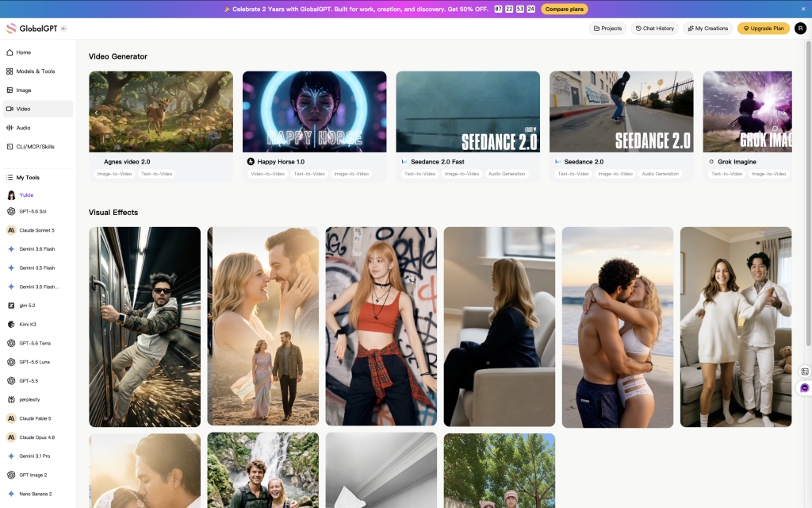The image size is (812, 508).
Task: Open the Kimi K3 icon
Action: 11,325
